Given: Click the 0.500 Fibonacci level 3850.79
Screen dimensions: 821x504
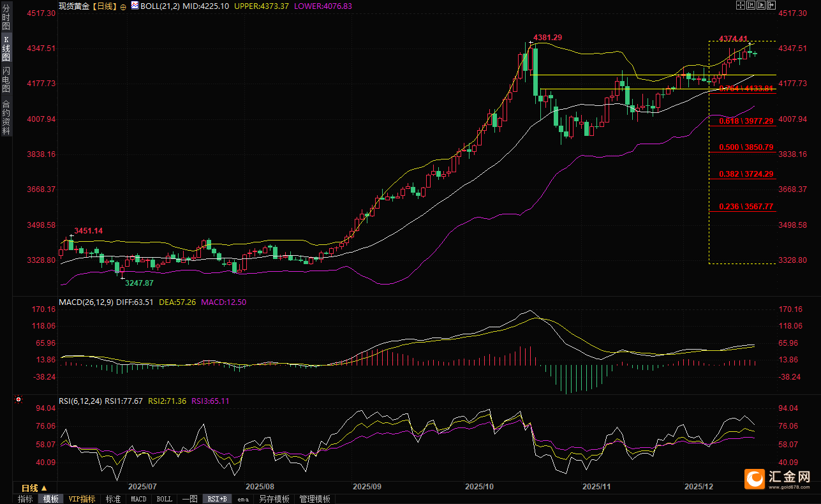Looking at the screenshot, I should [746, 147].
